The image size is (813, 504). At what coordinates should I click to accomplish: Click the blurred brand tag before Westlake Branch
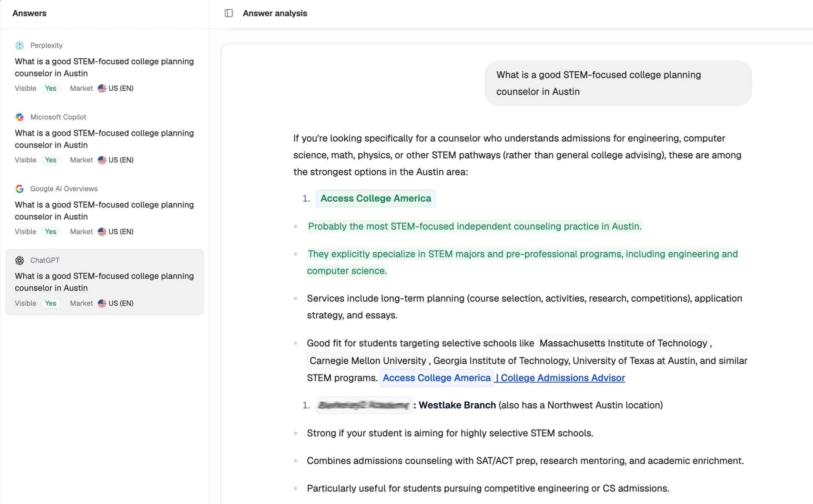pos(364,405)
